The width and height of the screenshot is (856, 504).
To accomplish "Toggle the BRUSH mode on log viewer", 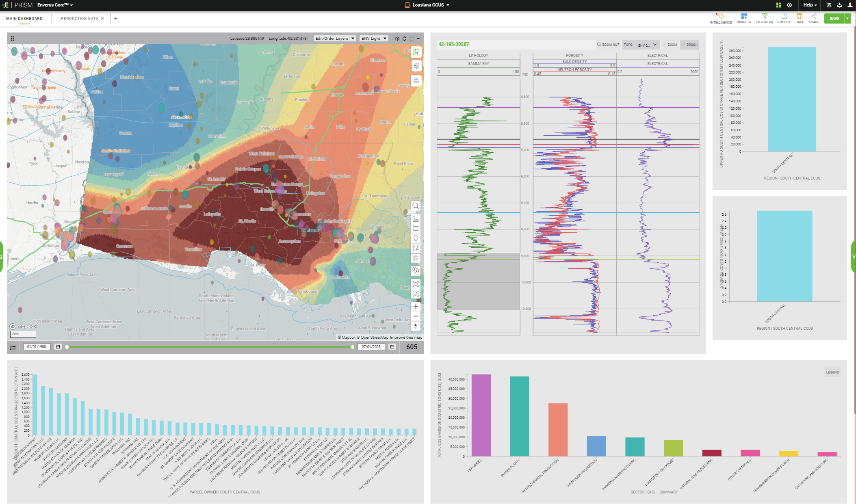I will coord(689,45).
